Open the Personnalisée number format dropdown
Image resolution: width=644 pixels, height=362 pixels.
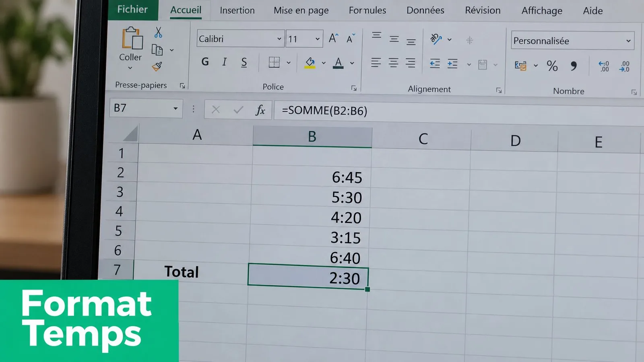coord(628,41)
